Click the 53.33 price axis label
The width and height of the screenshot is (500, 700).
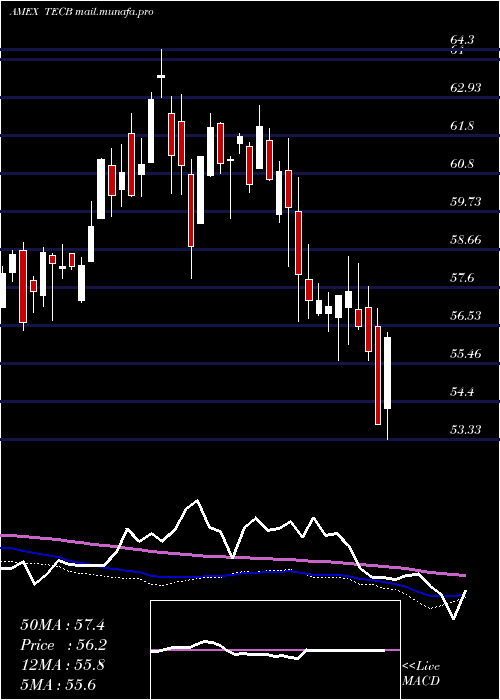pyautogui.click(x=465, y=429)
